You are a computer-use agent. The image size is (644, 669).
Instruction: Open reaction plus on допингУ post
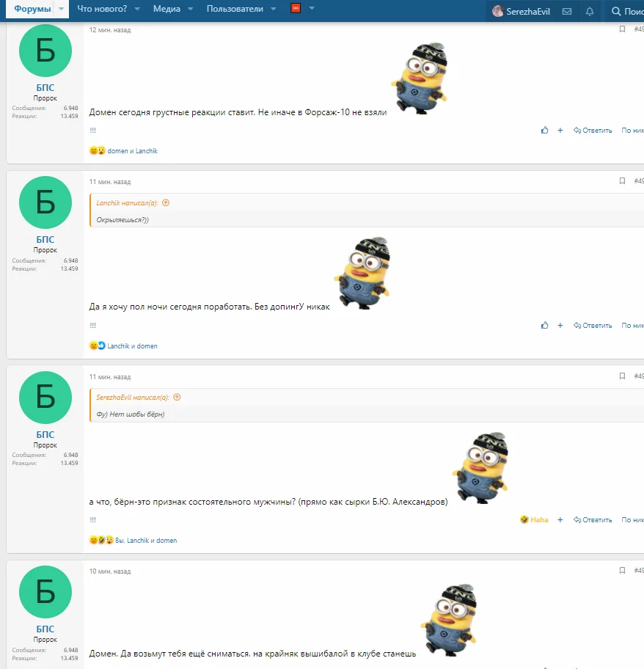click(x=560, y=325)
